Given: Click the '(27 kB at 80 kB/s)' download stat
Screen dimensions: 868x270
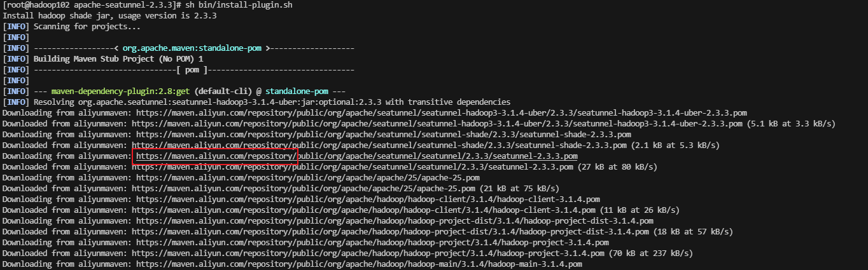Looking at the screenshot, I should (x=617, y=166).
